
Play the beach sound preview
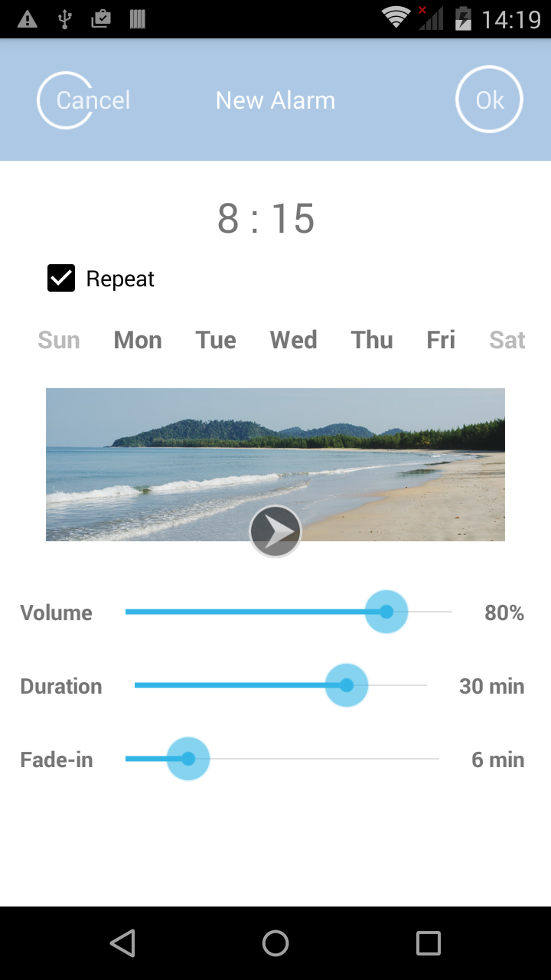click(x=275, y=531)
